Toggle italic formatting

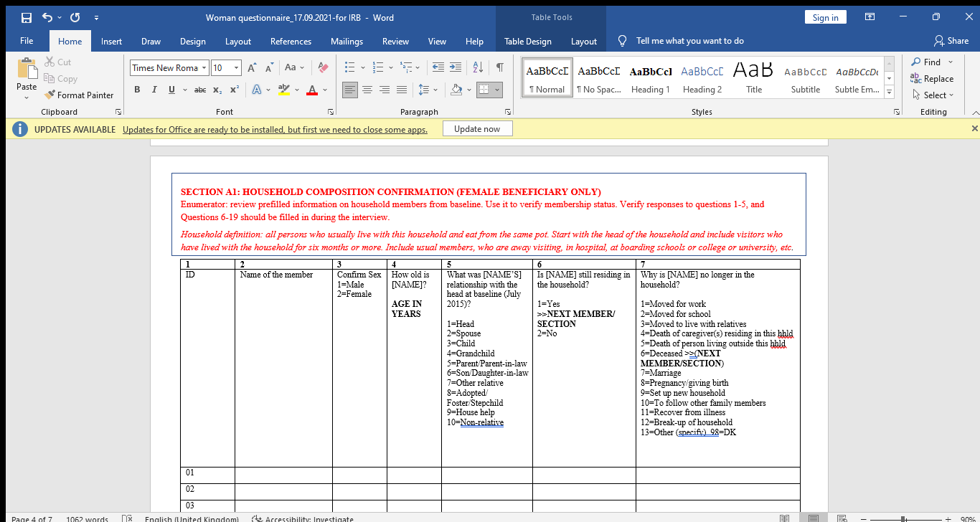coord(154,90)
